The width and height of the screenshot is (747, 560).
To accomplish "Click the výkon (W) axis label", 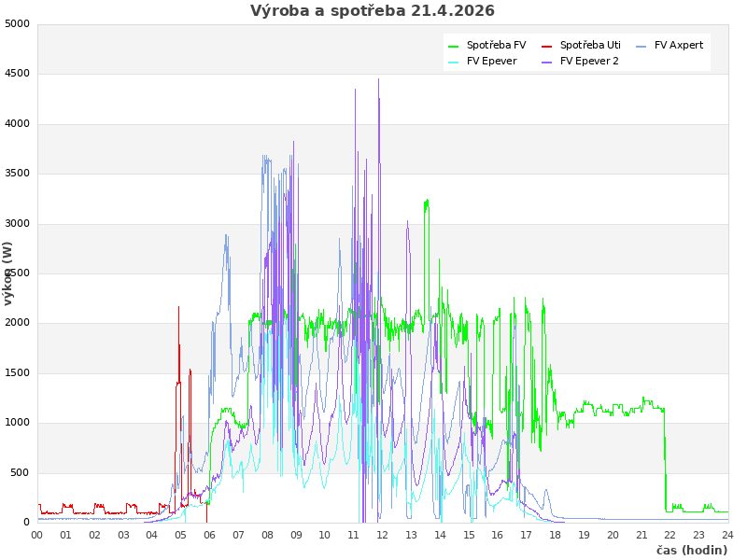I will 7,273.
